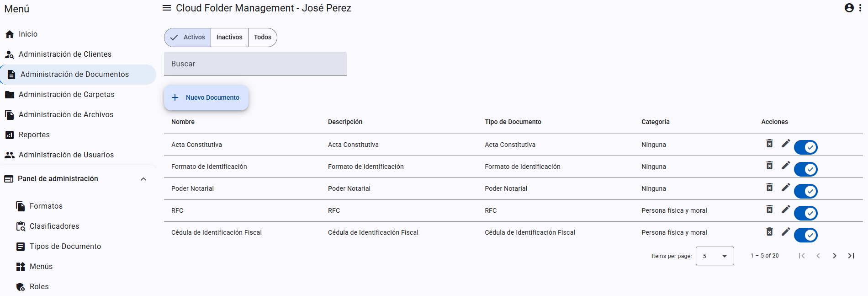Delete the Acta Constitutiva document
The image size is (868, 296).
coord(769,144)
